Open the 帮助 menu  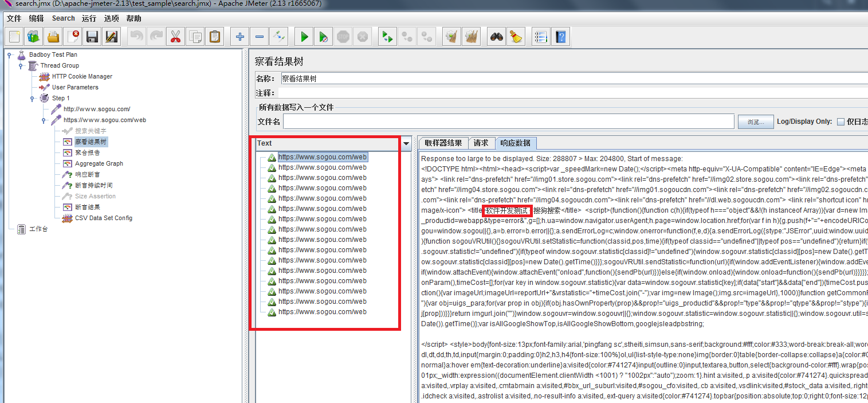[134, 18]
